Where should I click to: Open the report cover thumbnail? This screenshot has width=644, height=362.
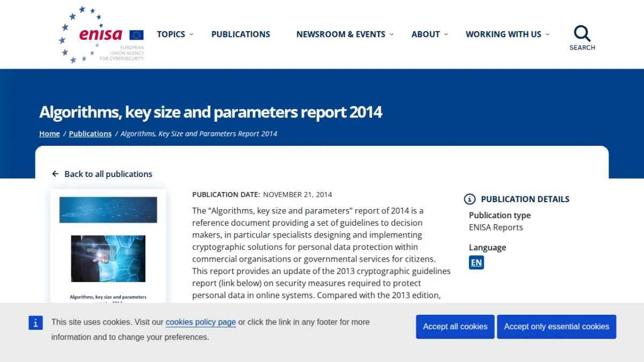pos(108,247)
